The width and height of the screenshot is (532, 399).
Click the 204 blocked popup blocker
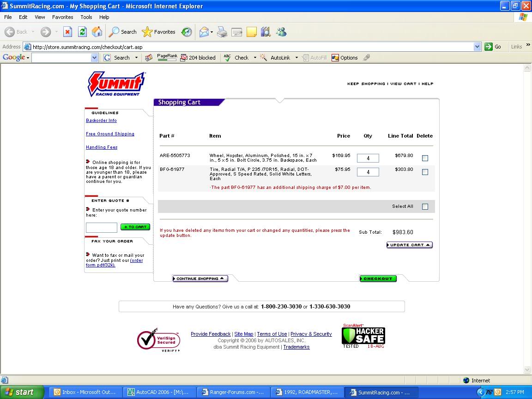[x=198, y=58]
